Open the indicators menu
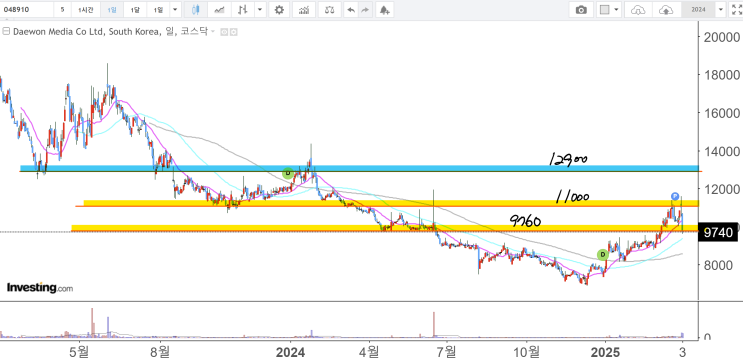Image resolution: width=743 pixels, height=360 pixels. (304, 9)
